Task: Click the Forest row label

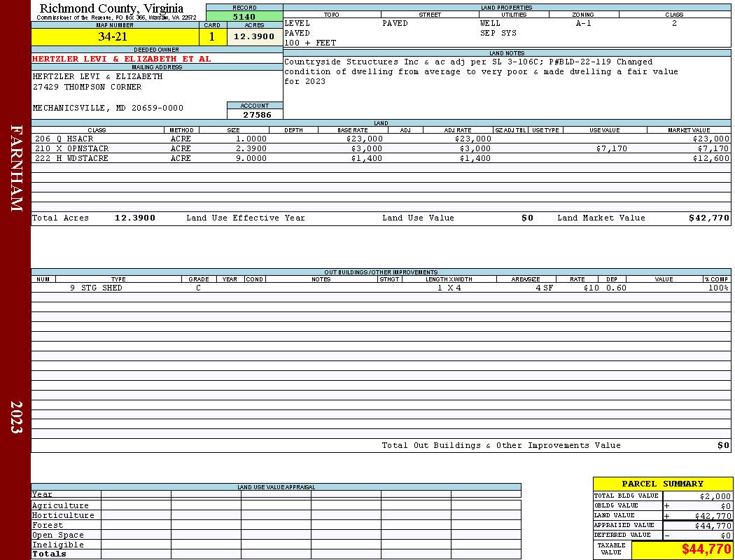Action: [48, 525]
